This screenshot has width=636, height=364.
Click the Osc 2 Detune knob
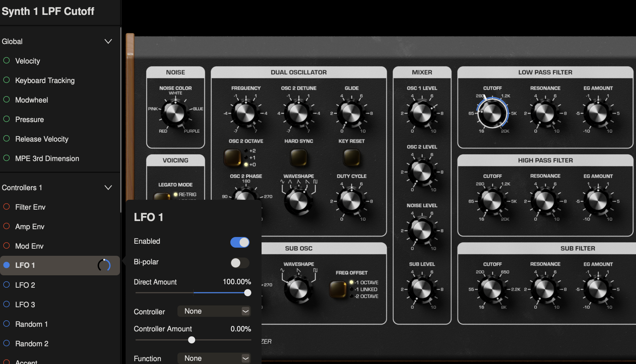298,113
